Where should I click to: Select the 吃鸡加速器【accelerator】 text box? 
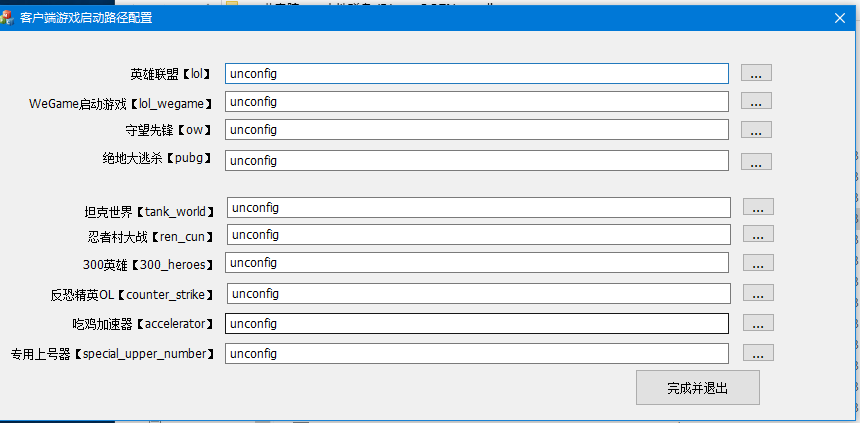[477, 323]
